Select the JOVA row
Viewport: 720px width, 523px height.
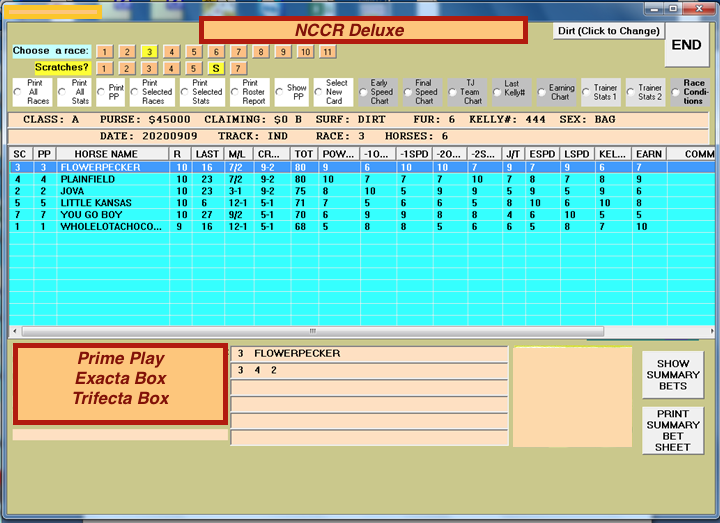click(362, 191)
